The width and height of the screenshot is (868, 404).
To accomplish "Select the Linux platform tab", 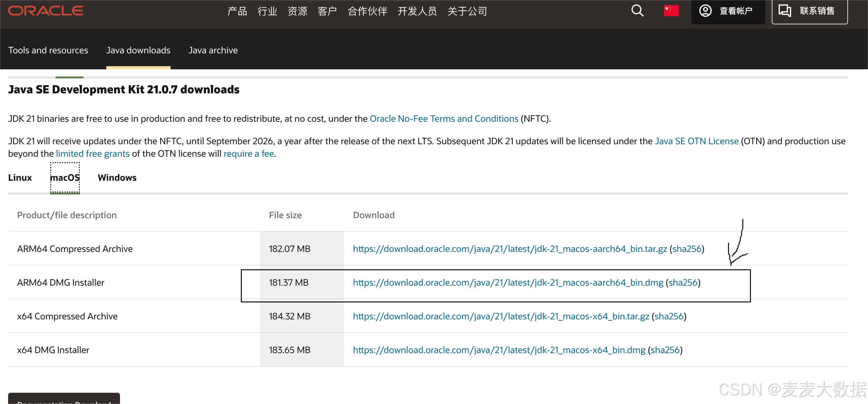I will click(20, 178).
